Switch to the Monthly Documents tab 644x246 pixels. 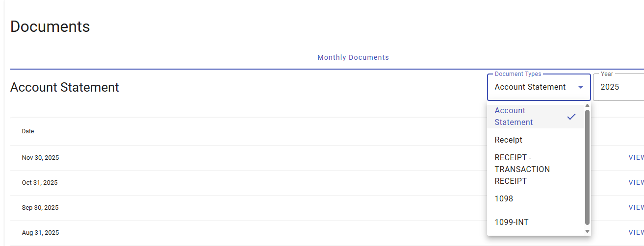[353, 57]
